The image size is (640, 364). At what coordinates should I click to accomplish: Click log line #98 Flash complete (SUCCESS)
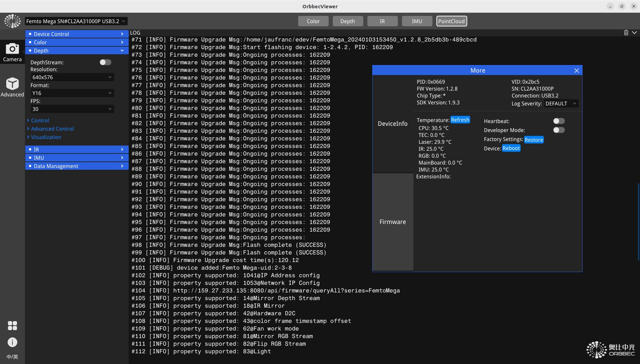pos(229,245)
